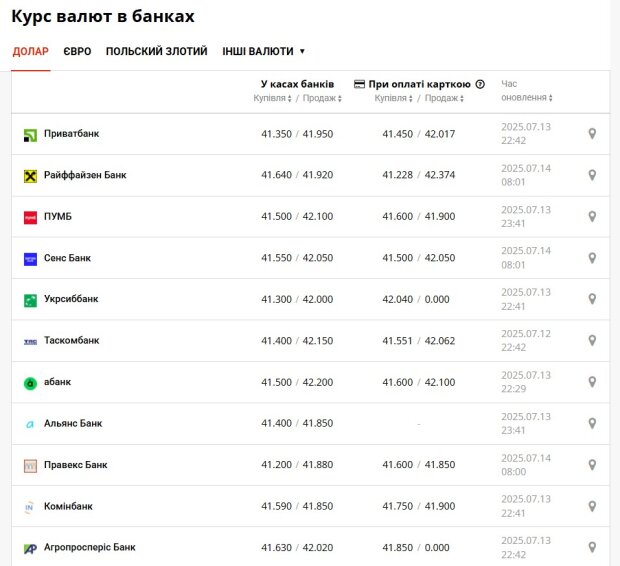The width and height of the screenshot is (620, 566).
Task: Click the Укрсиббанк green logo
Action: (x=30, y=301)
